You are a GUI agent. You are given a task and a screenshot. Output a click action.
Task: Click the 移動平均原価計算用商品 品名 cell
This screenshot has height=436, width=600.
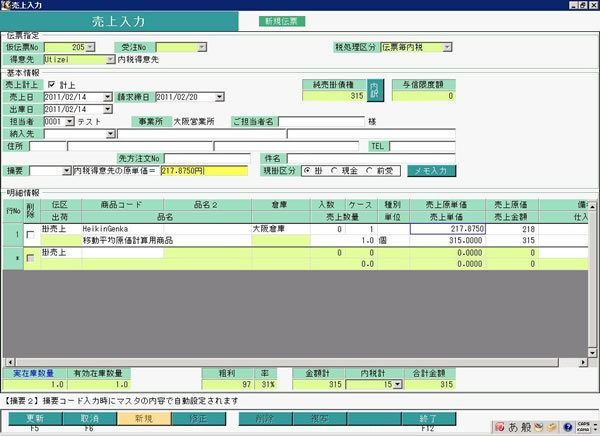coord(166,240)
